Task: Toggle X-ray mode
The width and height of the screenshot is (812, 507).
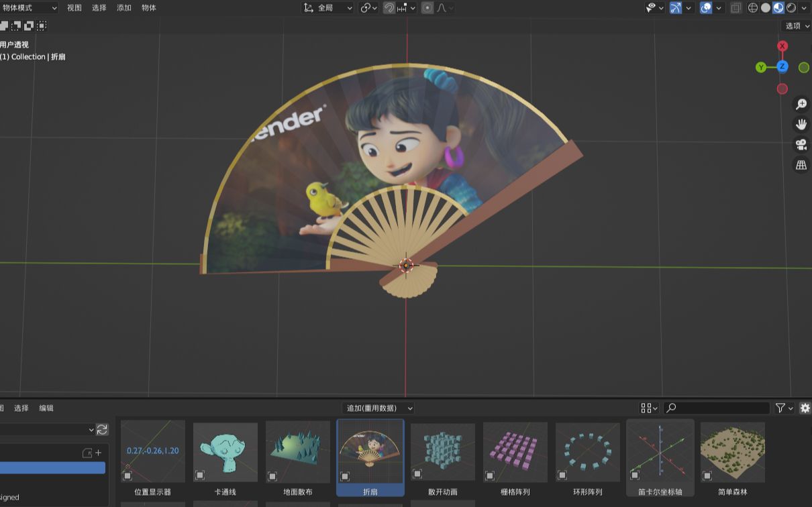Action: 736,8
